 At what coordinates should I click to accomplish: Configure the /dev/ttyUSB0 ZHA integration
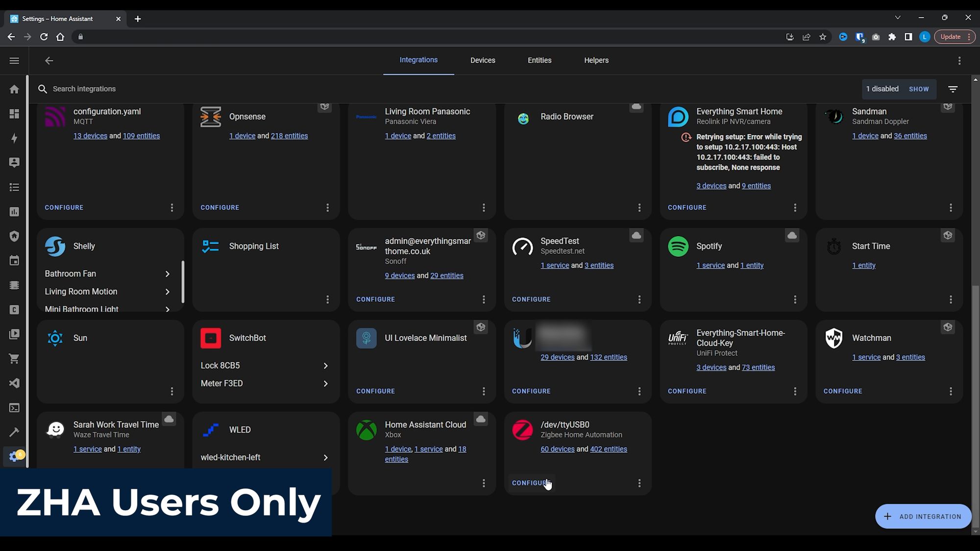pos(531,482)
